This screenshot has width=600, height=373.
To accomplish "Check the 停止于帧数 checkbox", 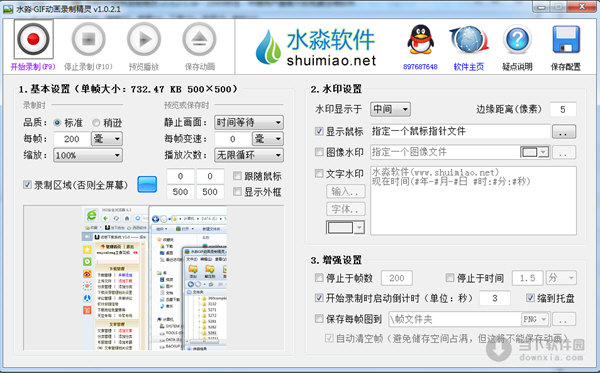I will 319,277.
